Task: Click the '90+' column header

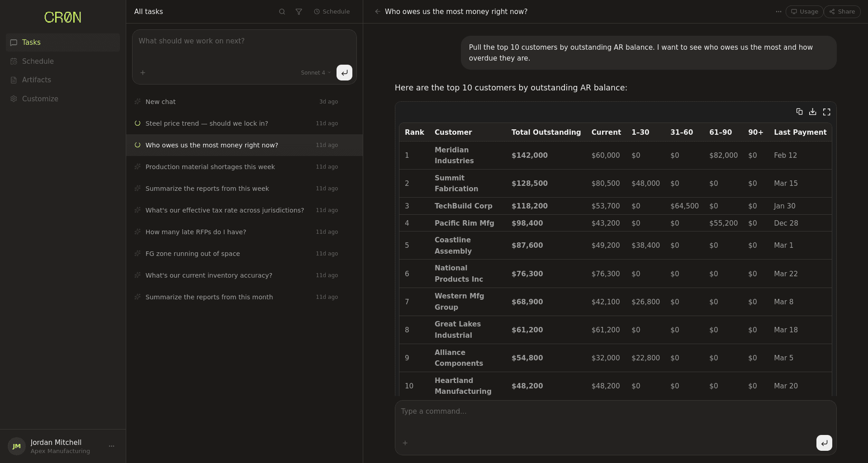Action: pos(755,132)
